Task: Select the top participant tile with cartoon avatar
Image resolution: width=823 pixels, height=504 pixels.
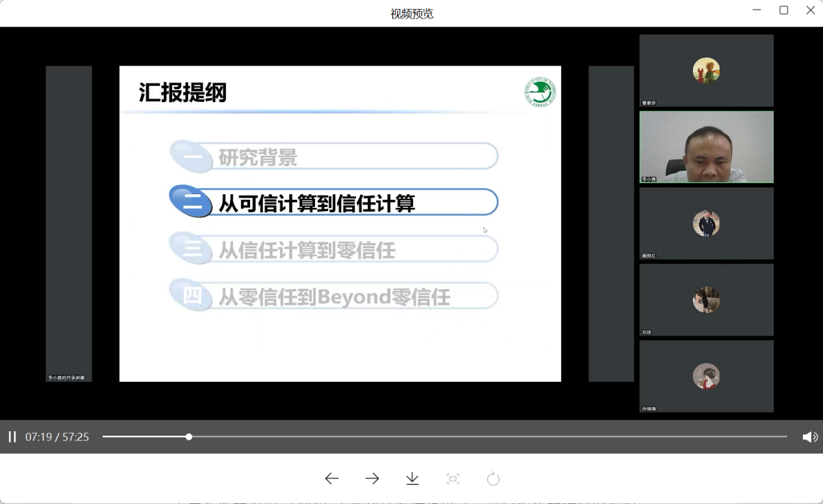Action: pyautogui.click(x=706, y=70)
